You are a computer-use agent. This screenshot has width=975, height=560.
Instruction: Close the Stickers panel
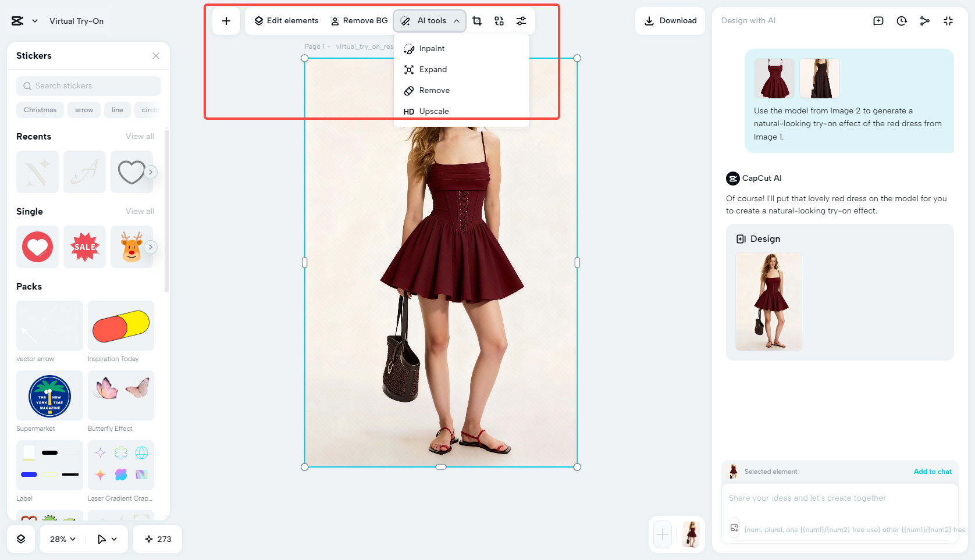coord(156,55)
